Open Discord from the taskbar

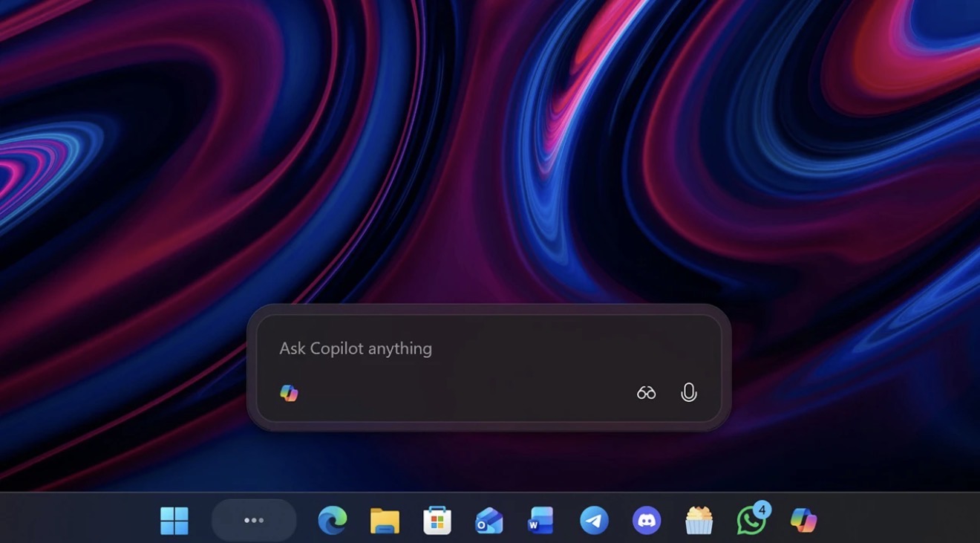(x=647, y=520)
